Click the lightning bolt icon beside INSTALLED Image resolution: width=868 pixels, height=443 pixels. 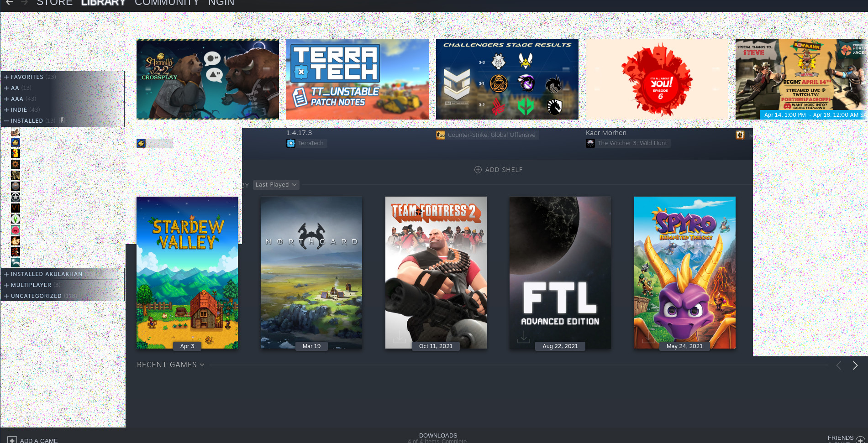[62, 120]
